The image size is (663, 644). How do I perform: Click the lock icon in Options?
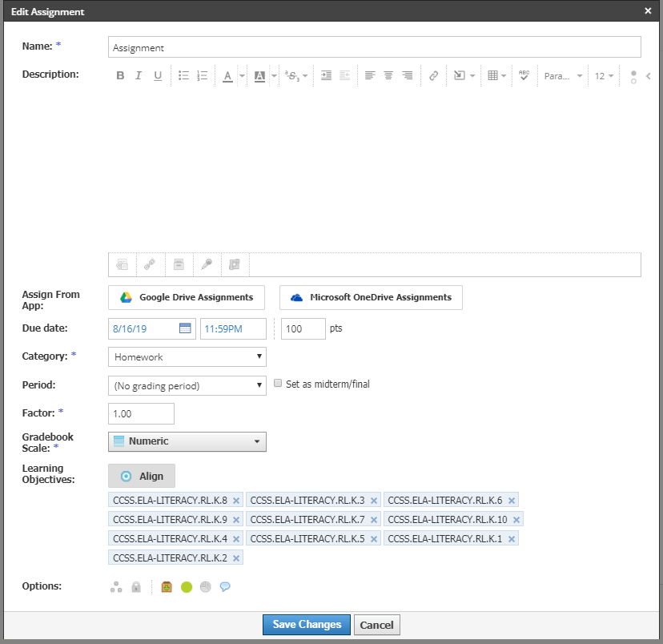click(x=136, y=587)
